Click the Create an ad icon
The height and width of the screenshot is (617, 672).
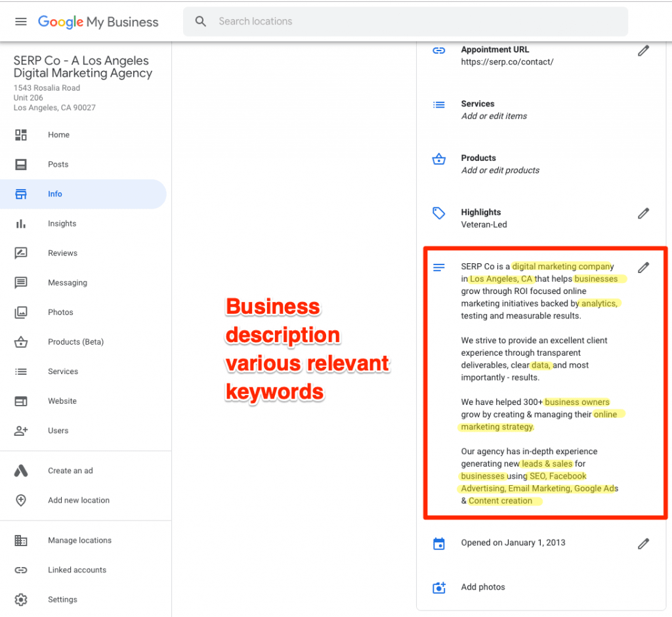point(21,471)
